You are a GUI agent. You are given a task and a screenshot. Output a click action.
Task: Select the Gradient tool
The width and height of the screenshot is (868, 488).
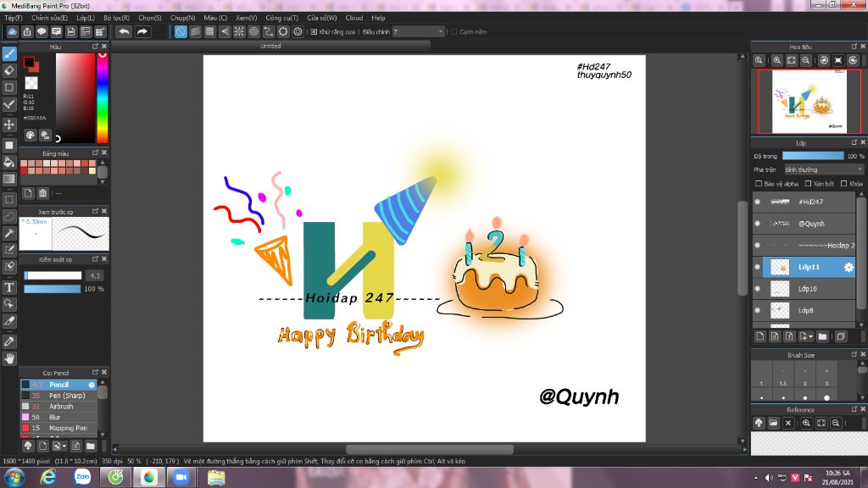(9, 179)
